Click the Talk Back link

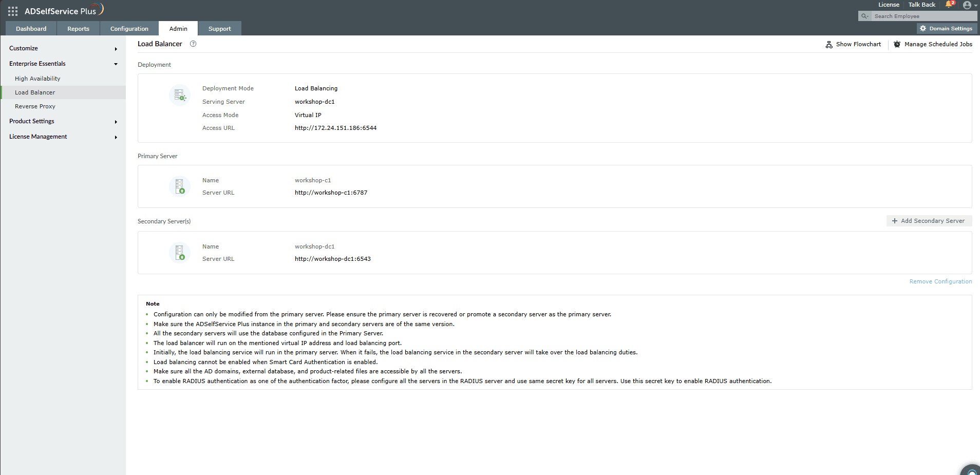click(x=921, y=5)
